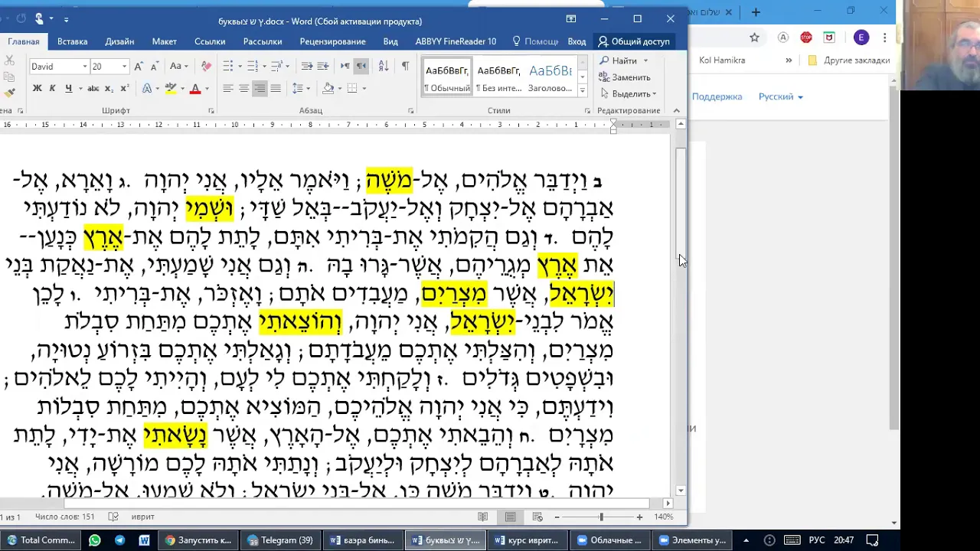Open the ABBYY FineReader 10 tab

click(x=456, y=41)
